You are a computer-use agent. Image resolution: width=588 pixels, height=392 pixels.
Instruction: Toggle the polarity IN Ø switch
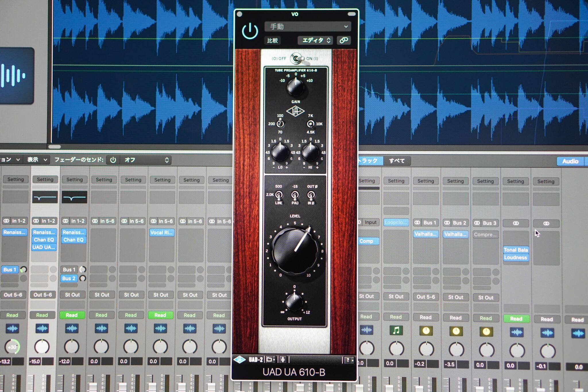311,195
